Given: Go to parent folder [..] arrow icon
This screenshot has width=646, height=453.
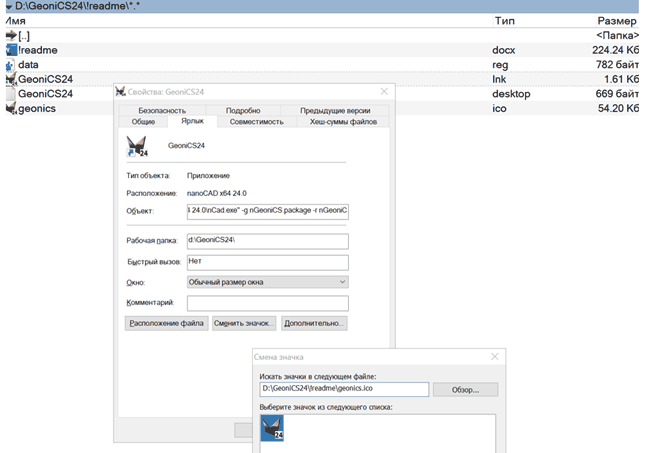Looking at the screenshot, I should (x=11, y=36).
